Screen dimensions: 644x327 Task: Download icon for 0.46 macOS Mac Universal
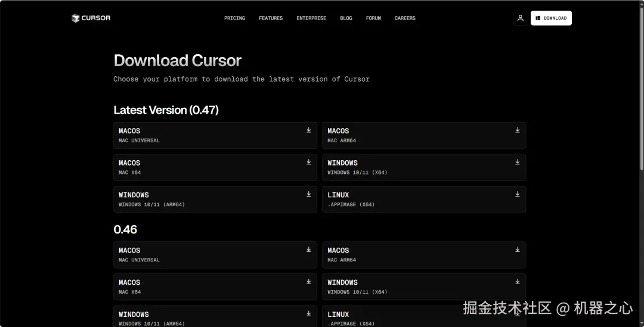tap(308, 250)
